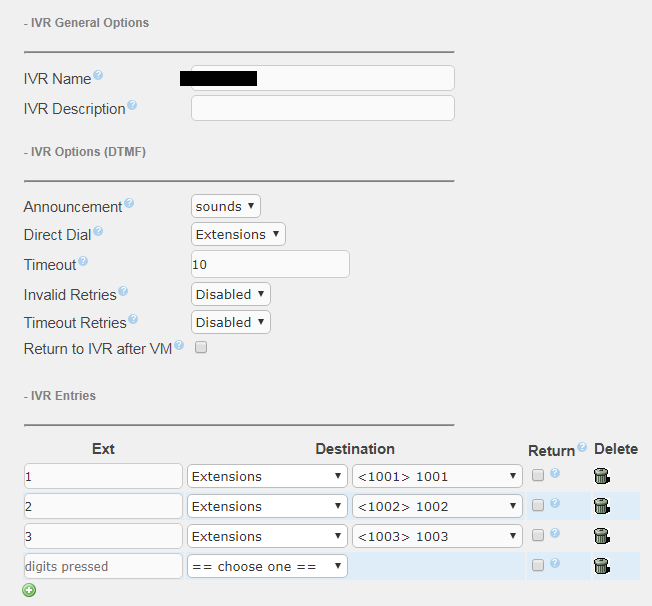
Task: View help for Invalid Retries
Action: [x=123, y=292]
